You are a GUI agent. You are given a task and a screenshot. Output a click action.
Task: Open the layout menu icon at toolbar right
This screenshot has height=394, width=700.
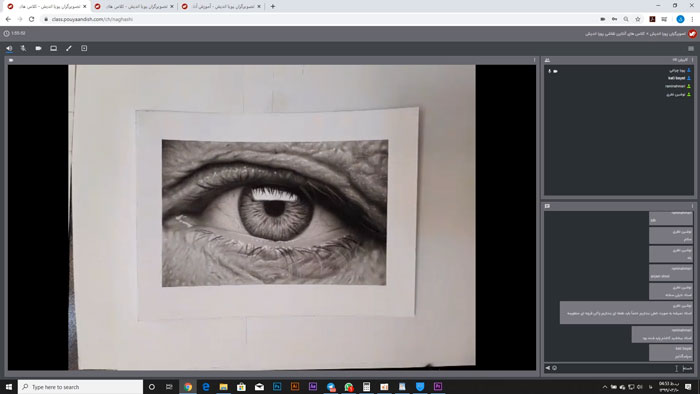691,48
